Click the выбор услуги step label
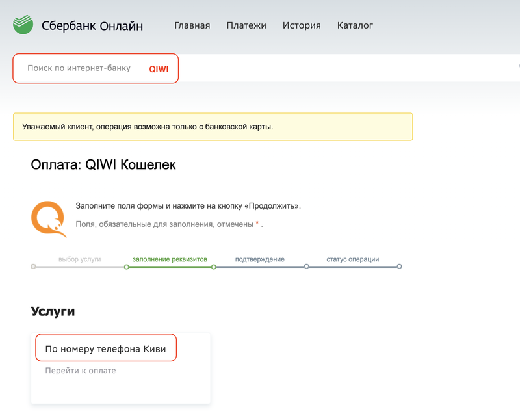The height and width of the screenshot is (420, 520). click(x=79, y=259)
